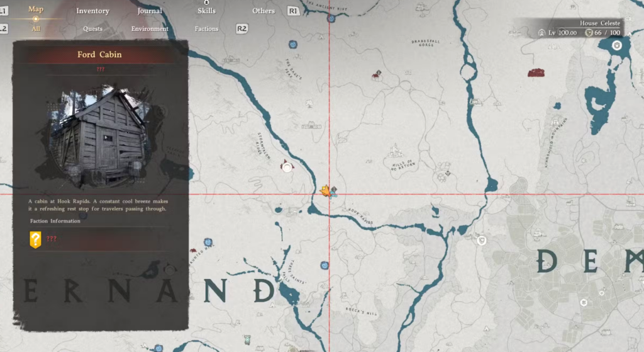The height and width of the screenshot is (352, 644).
Task: Select the Hills of No Return landmark icon
Action: (395, 151)
